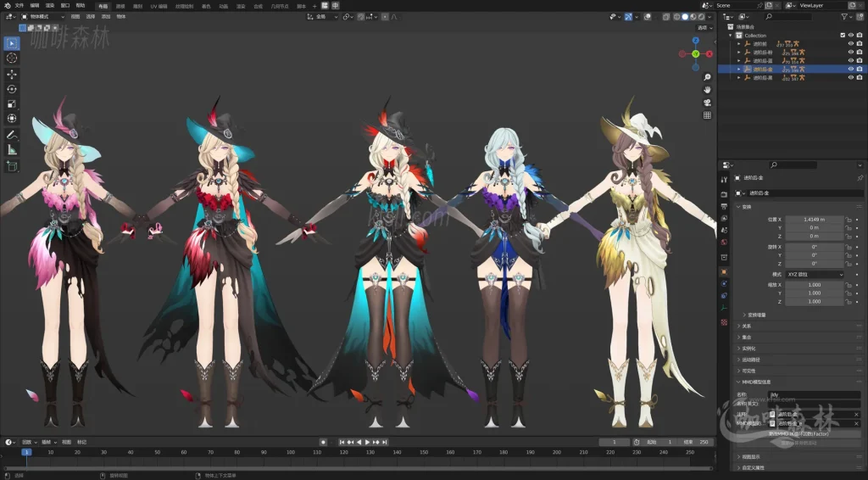Click the zoom magnifier in viewport
This screenshot has width=868, height=480.
(707, 77)
